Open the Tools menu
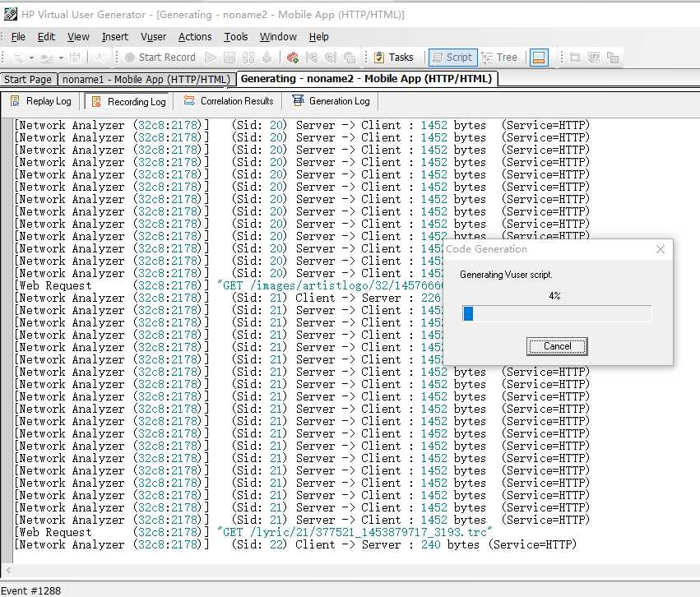This screenshot has width=700, height=597. pos(236,36)
